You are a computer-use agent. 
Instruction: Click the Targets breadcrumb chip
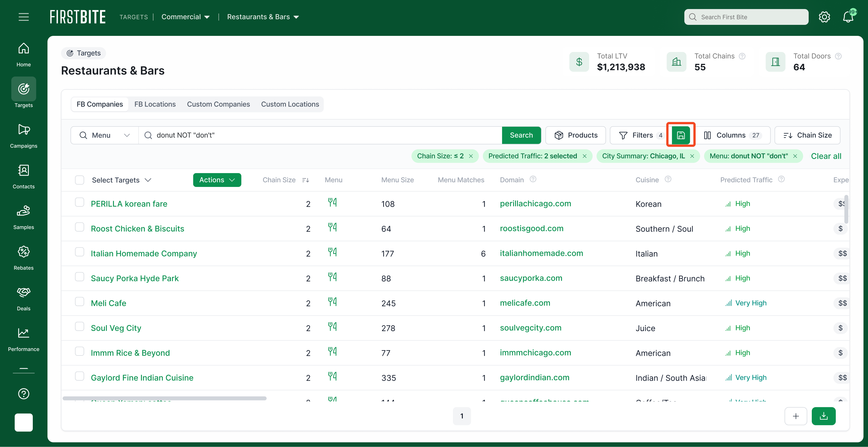coord(84,53)
